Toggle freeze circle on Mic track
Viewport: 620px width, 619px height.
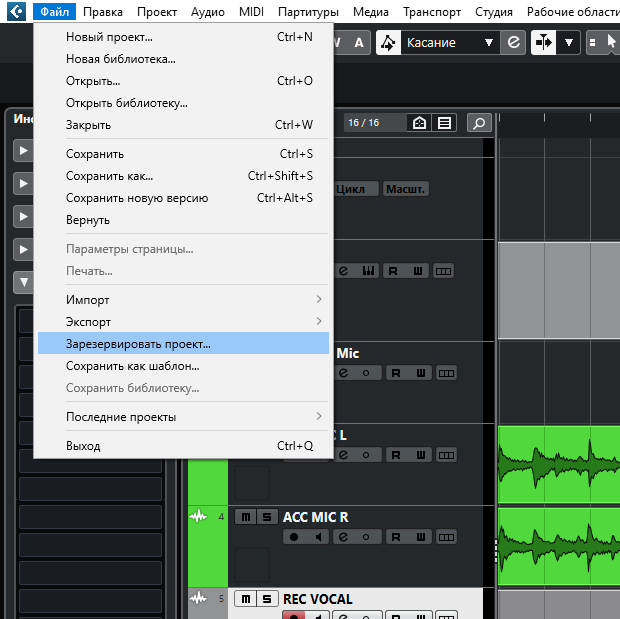[x=366, y=373]
